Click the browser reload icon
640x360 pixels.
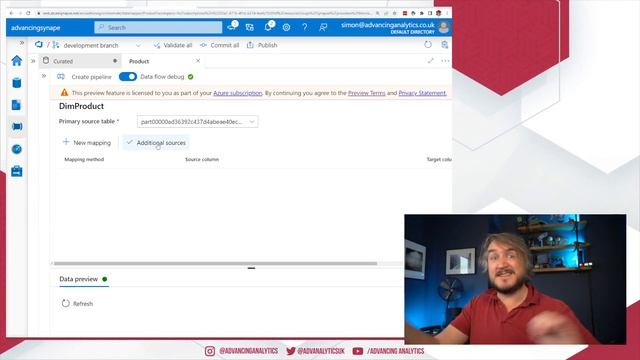click(x=28, y=13)
